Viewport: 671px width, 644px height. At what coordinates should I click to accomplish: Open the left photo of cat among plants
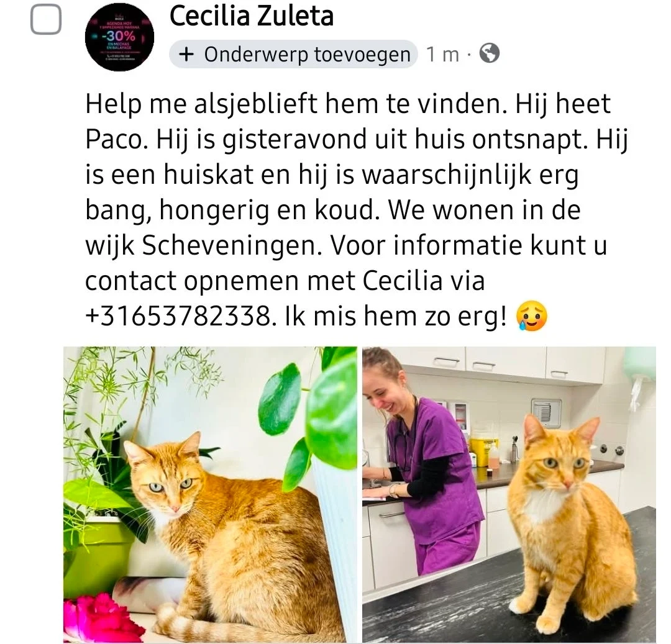[210, 495]
